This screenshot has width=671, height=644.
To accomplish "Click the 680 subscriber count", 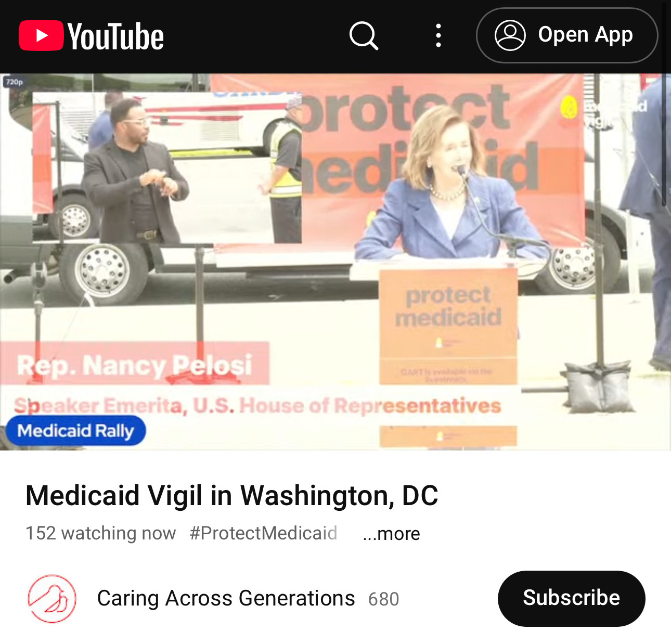I will click(x=384, y=599).
